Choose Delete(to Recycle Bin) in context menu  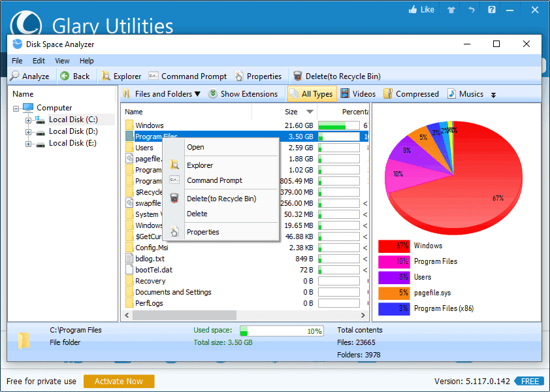(221, 199)
